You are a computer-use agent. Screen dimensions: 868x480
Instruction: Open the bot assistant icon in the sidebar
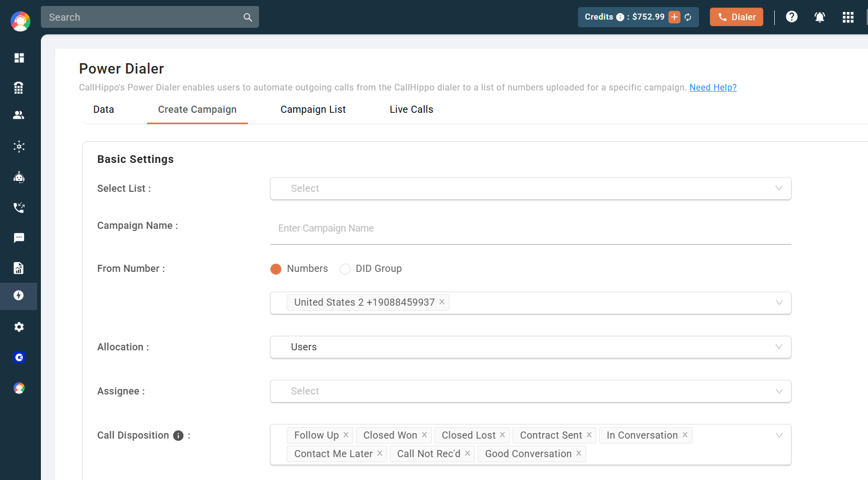[19, 177]
